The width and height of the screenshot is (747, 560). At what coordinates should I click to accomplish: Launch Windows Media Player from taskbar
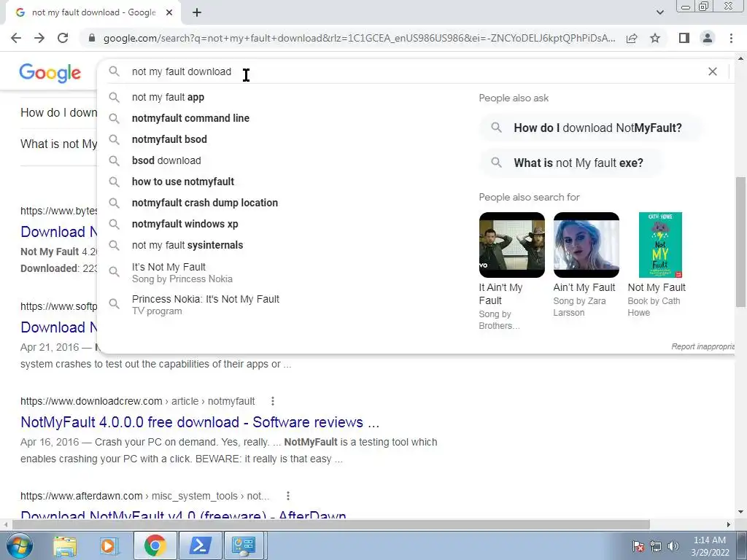(x=109, y=545)
